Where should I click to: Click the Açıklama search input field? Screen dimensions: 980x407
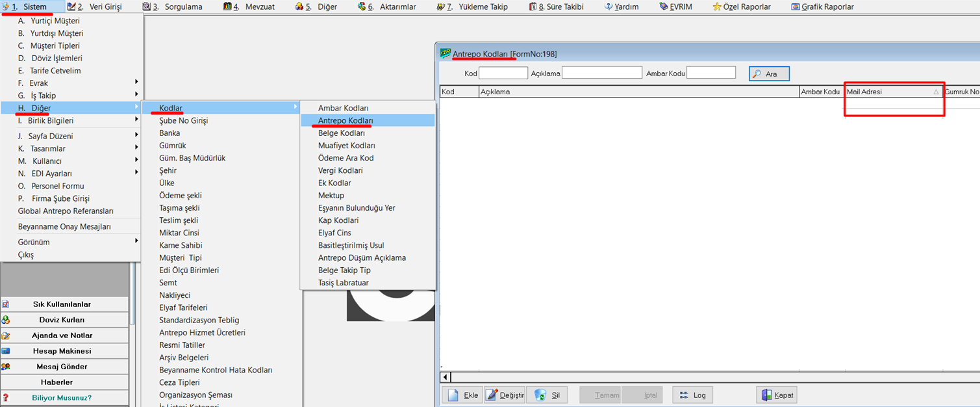click(x=601, y=73)
